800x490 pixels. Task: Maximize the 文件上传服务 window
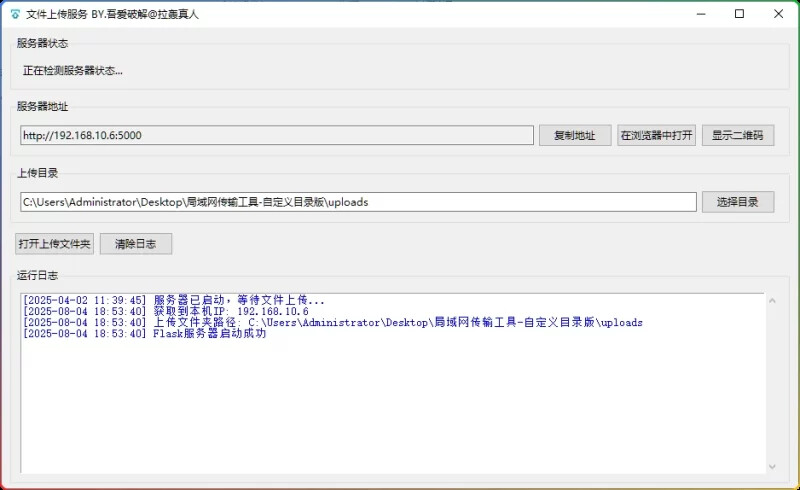739,15
